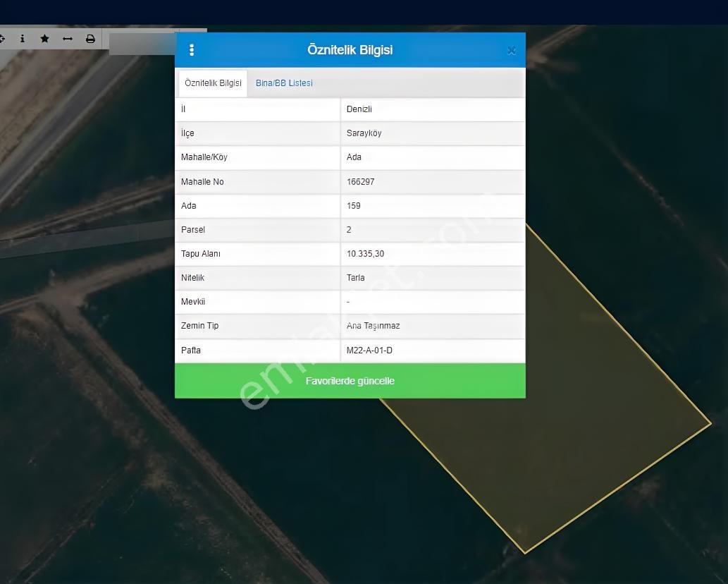Click the print icon in the toolbar
The image size is (728, 584).
coord(90,39)
